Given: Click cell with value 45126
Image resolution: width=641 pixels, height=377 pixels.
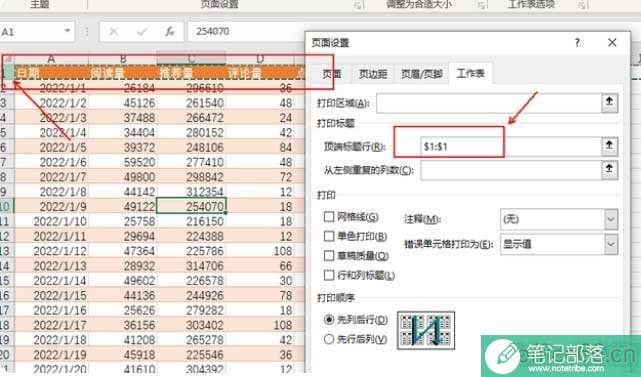Looking at the screenshot, I should 123,103.
